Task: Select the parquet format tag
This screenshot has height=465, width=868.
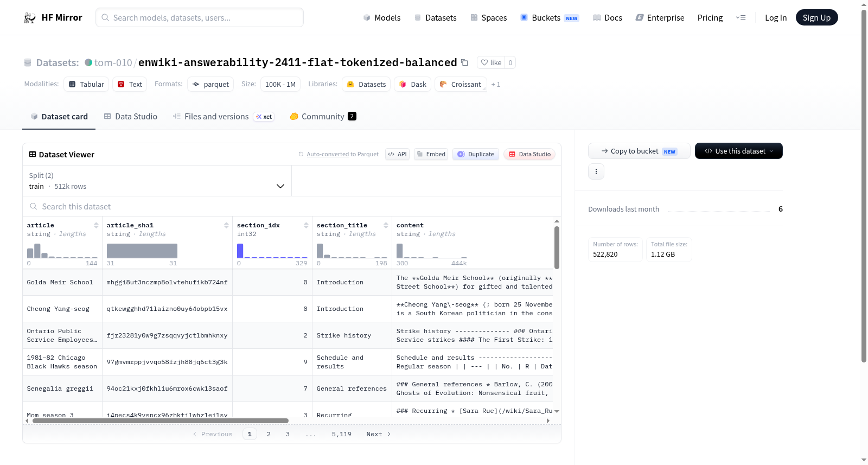Action: [210, 84]
